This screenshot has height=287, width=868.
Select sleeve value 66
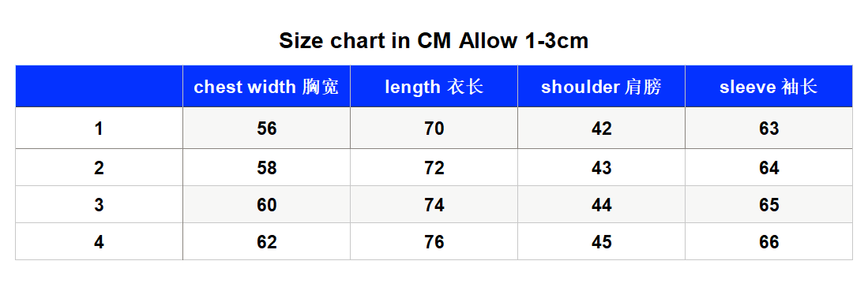coord(769,241)
